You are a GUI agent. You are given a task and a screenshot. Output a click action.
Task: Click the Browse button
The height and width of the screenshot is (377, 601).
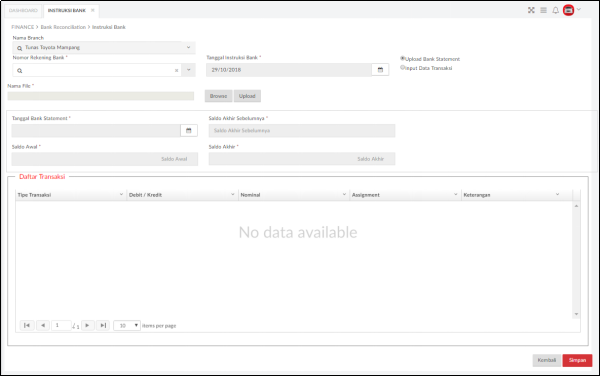point(218,96)
